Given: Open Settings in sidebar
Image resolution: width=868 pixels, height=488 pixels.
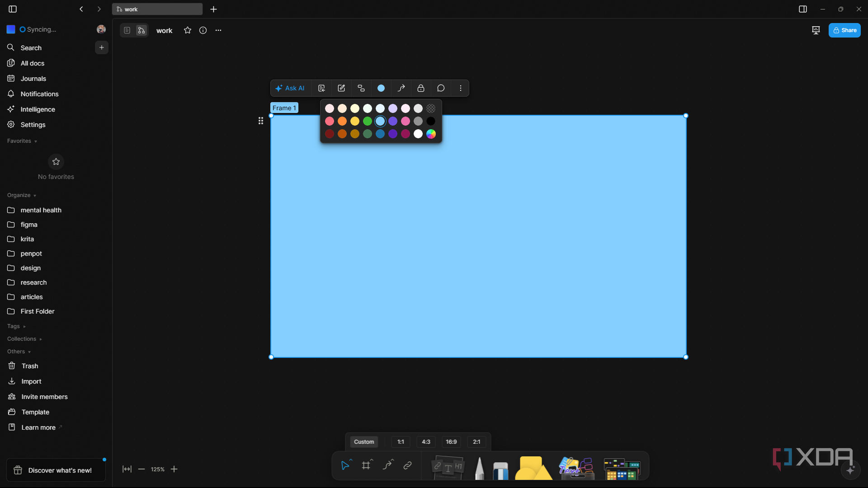Looking at the screenshot, I should pyautogui.click(x=56, y=125).
